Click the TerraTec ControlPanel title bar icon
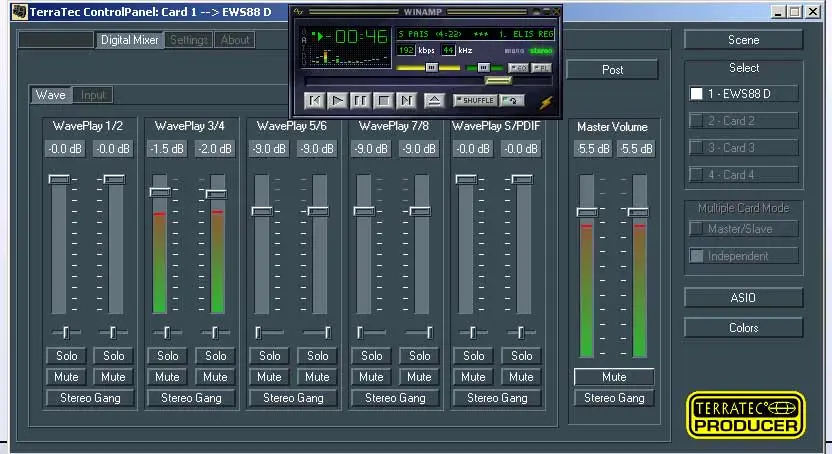832x454 pixels. click(x=20, y=12)
